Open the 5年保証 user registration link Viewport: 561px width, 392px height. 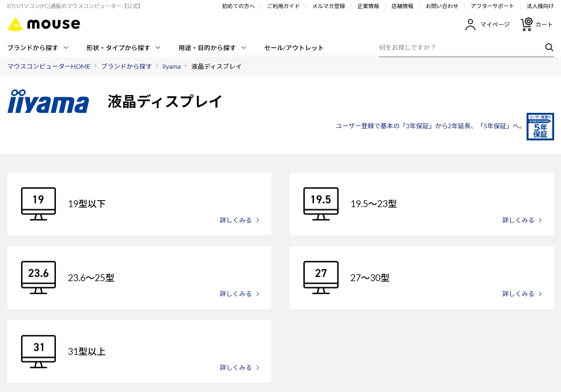(429, 126)
